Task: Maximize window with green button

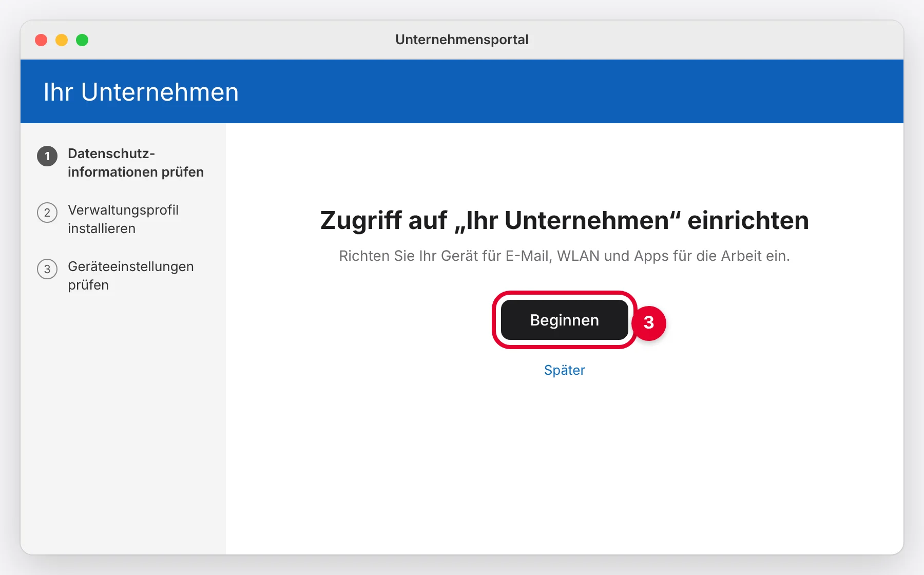Action: click(x=82, y=40)
